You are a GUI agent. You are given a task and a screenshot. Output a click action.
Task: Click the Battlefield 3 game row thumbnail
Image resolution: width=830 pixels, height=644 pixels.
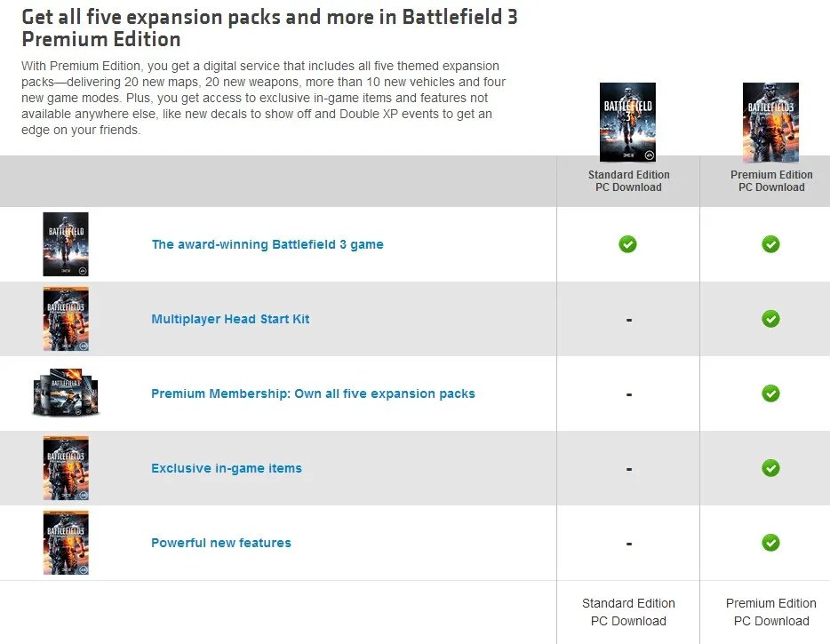tap(66, 244)
